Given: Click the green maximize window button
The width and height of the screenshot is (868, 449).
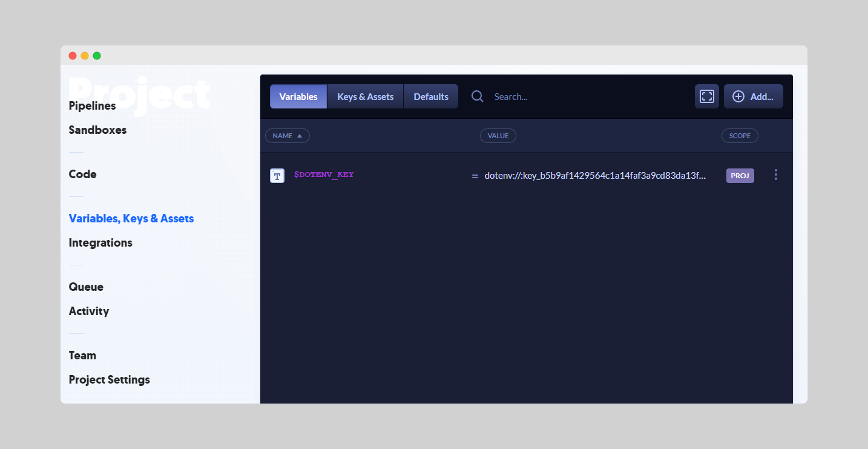Looking at the screenshot, I should [97, 56].
